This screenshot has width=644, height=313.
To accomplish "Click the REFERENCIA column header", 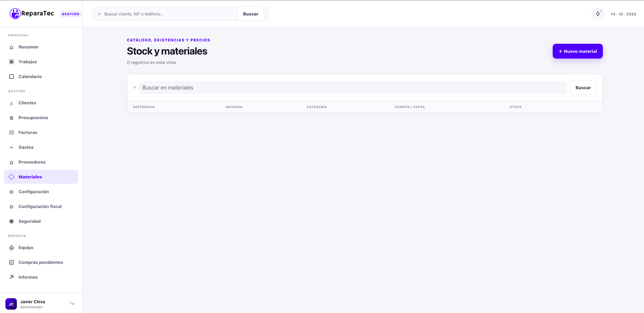I will (144, 107).
